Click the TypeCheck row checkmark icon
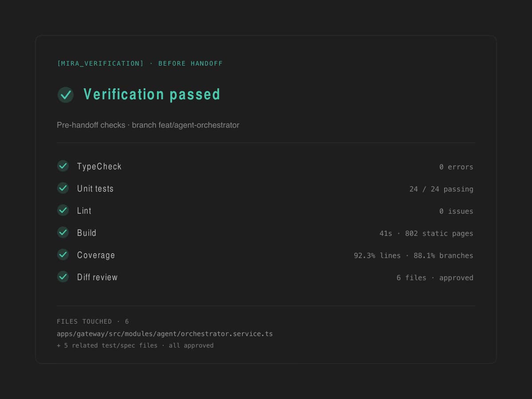532x399 pixels. 63,166
